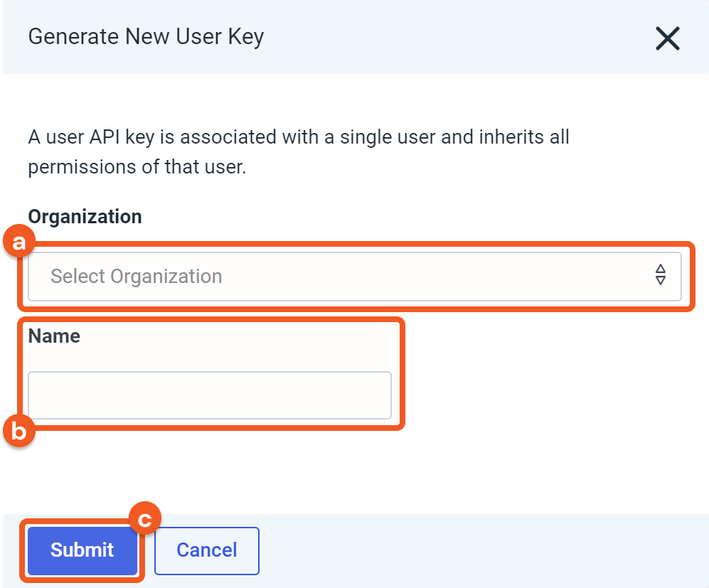The width and height of the screenshot is (709, 588).
Task: Click the orange 'c' annotation badge
Action: (145, 520)
